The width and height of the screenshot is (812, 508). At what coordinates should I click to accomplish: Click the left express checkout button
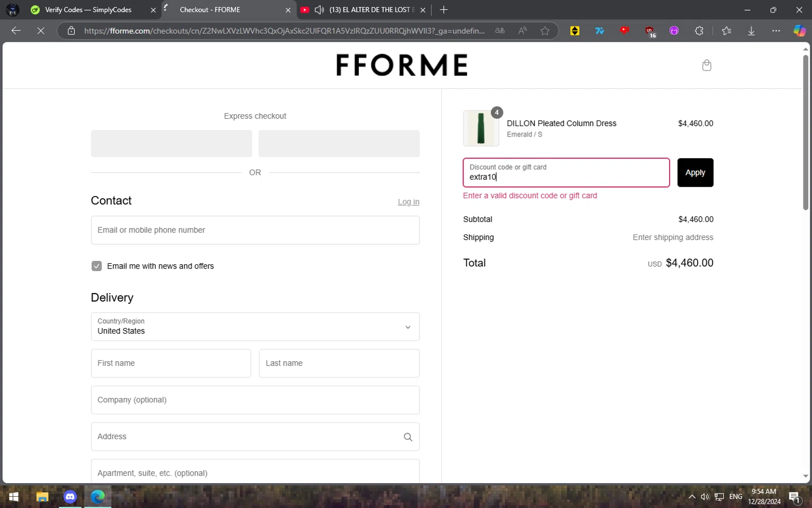coord(171,144)
